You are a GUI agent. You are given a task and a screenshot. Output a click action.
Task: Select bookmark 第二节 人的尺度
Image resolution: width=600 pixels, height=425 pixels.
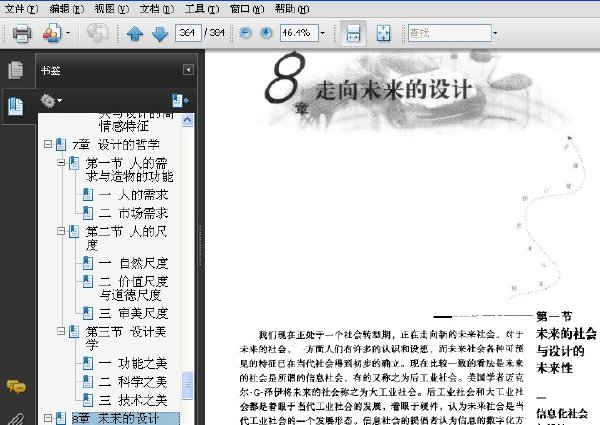[126, 238]
